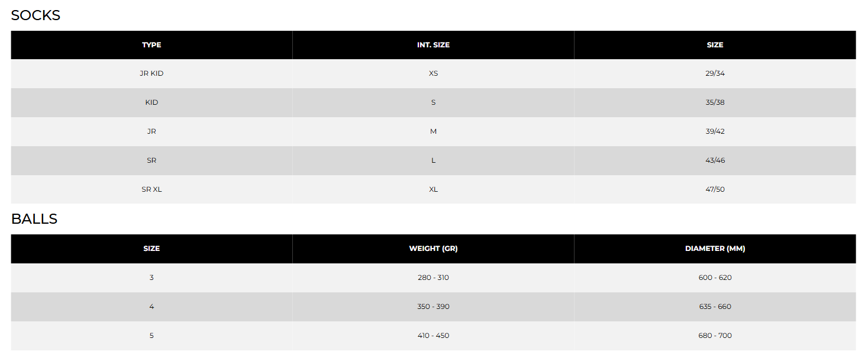Click the 410 - 450 weight cell
This screenshot has width=868, height=364.
[433, 336]
